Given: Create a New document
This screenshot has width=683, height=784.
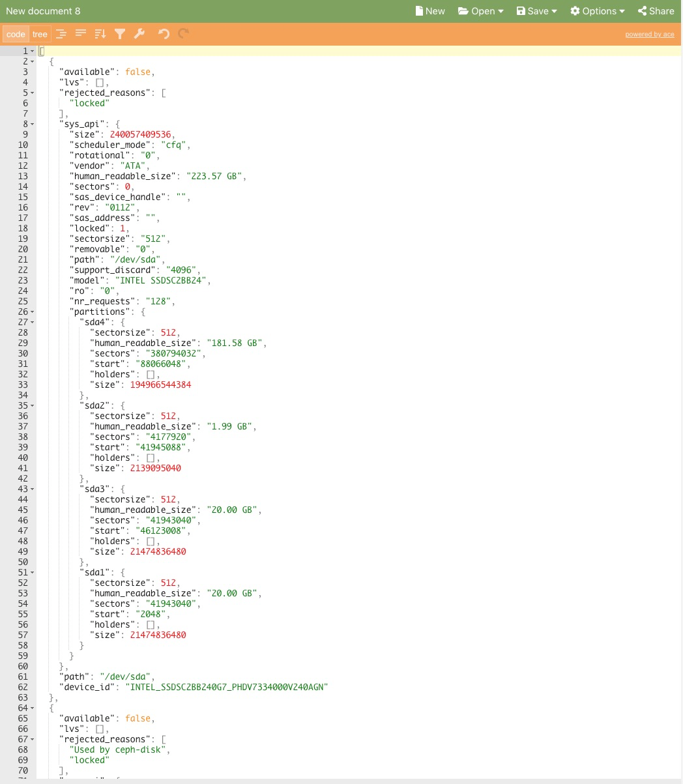Looking at the screenshot, I should 430,11.
